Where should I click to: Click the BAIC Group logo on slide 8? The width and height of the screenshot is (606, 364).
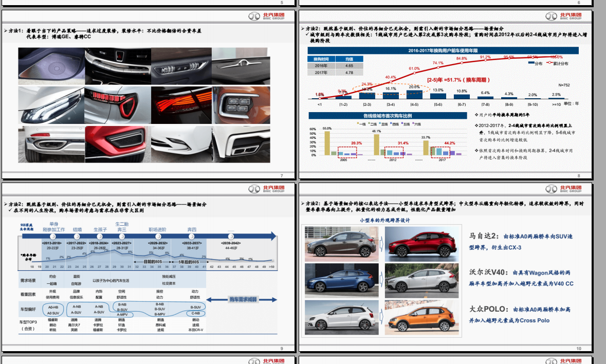pyautogui.click(x=563, y=16)
